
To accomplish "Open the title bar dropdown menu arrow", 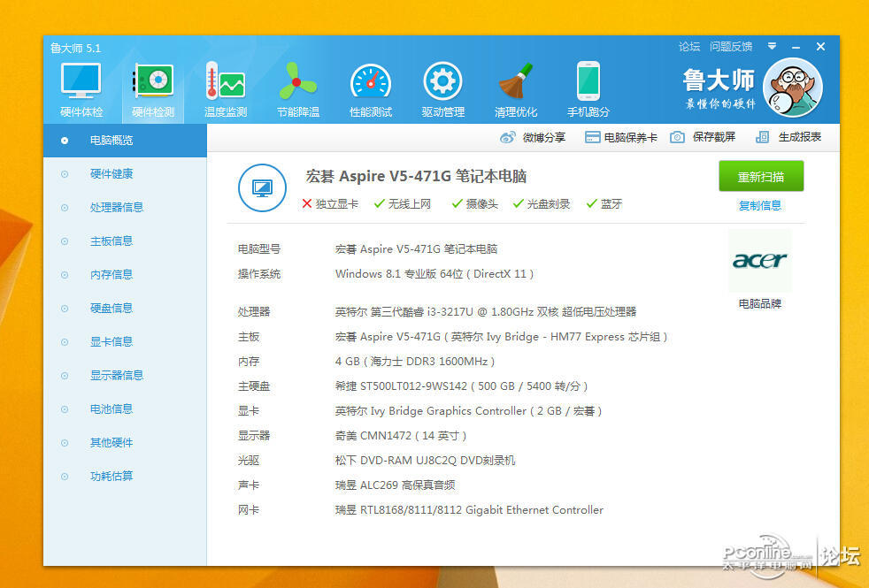I will (772, 47).
